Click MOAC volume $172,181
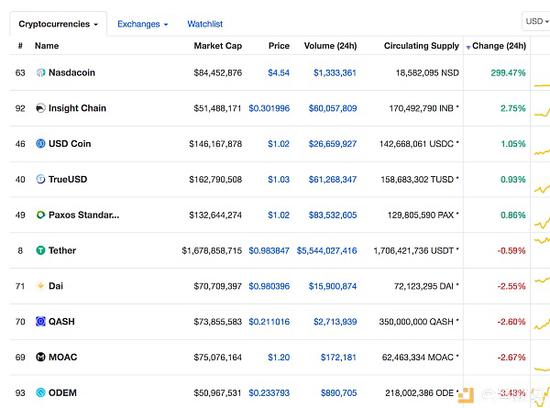Image resolution: width=550 pixels, height=408 pixels. (x=338, y=357)
